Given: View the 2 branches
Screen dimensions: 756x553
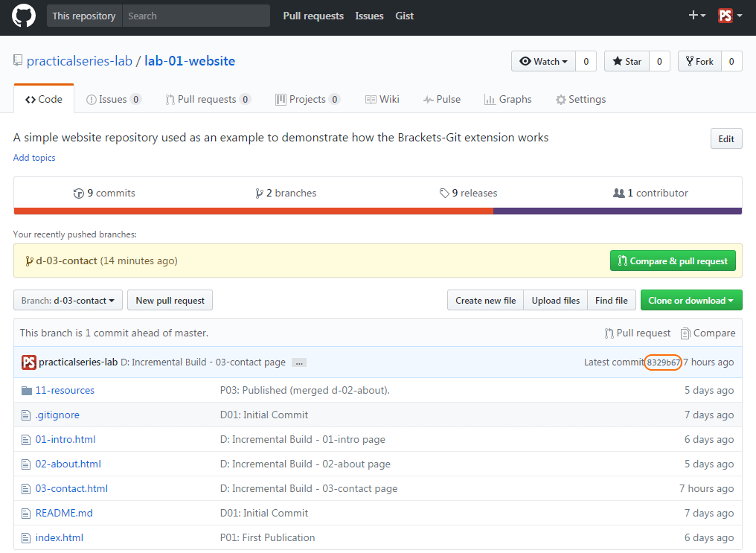Looking at the screenshot, I should tap(286, 193).
